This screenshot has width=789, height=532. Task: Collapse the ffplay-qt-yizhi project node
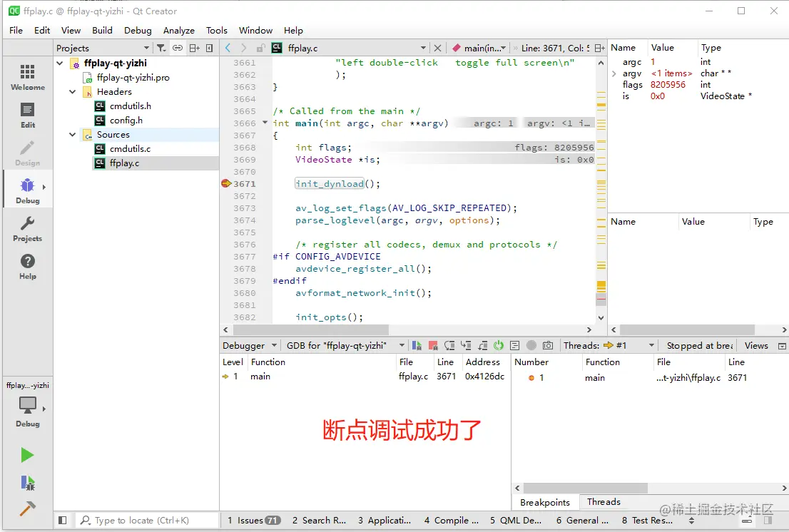click(60, 63)
